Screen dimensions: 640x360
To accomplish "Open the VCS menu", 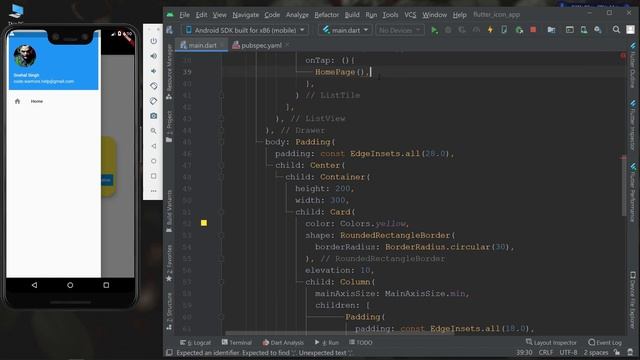I will [410, 15].
